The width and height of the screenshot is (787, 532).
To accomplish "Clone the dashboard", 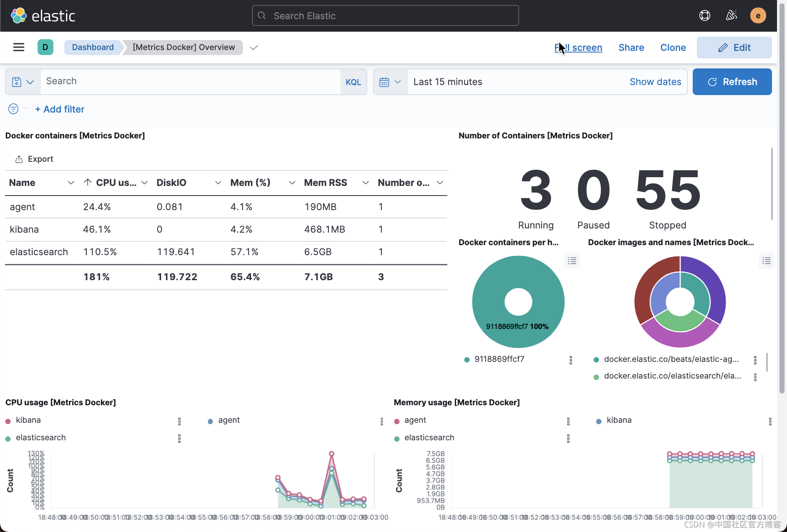I will tap(673, 48).
